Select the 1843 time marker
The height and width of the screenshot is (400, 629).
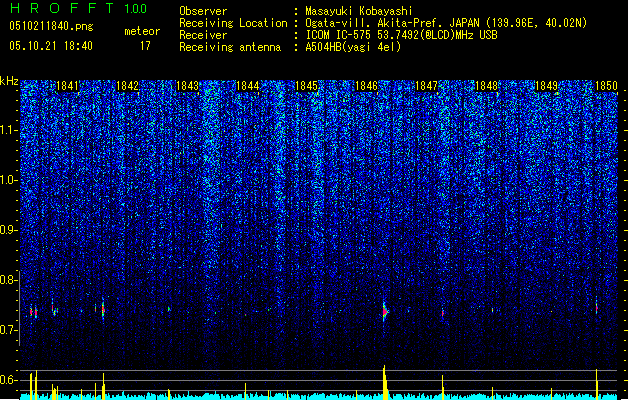(x=187, y=86)
